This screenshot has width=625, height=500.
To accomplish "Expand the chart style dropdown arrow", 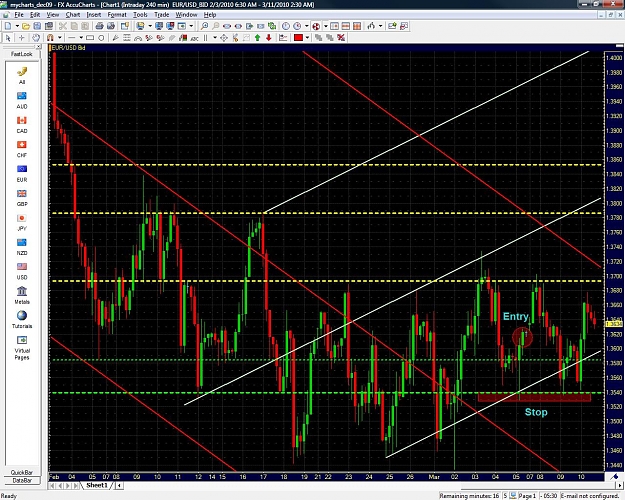I will point(326,26).
